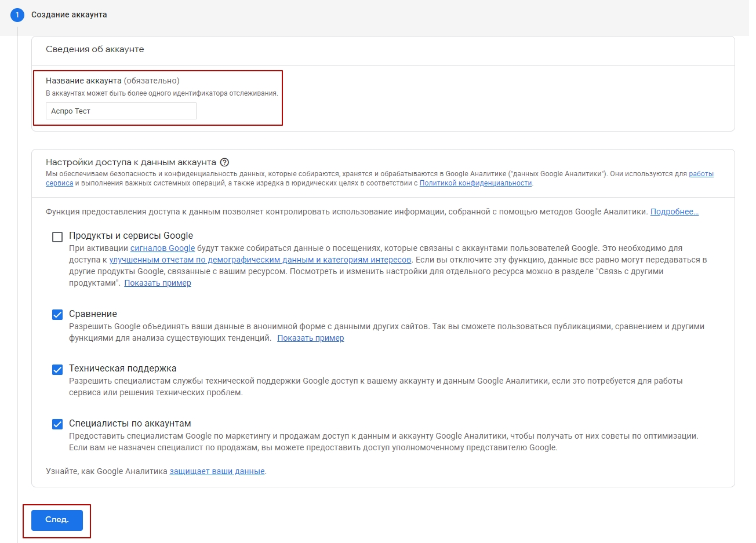The height and width of the screenshot is (543, 756).
Task: Uncheck the Техническая поддержка checkbox
Action: [57, 370]
